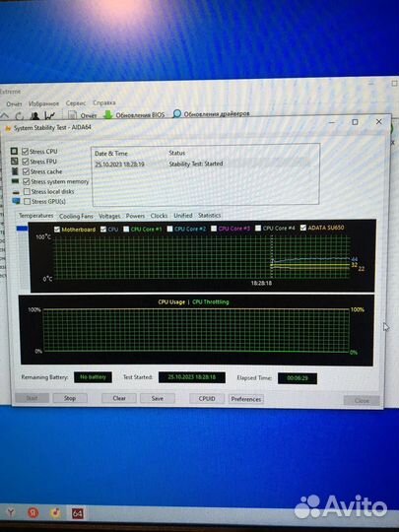The height and width of the screenshot is (532, 399).
Task: Click the up arrow icon in AIDA64 toolbar
Action: 4,116
